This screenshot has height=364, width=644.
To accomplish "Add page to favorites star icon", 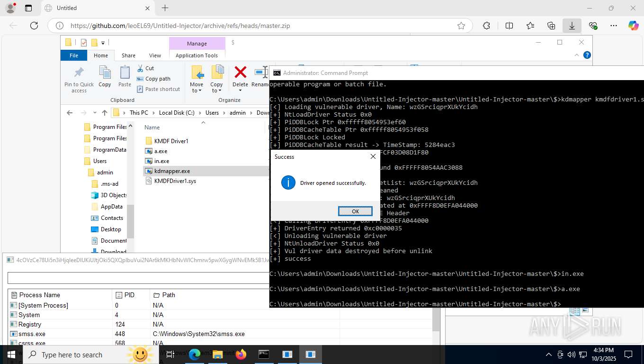I will [x=461, y=26].
